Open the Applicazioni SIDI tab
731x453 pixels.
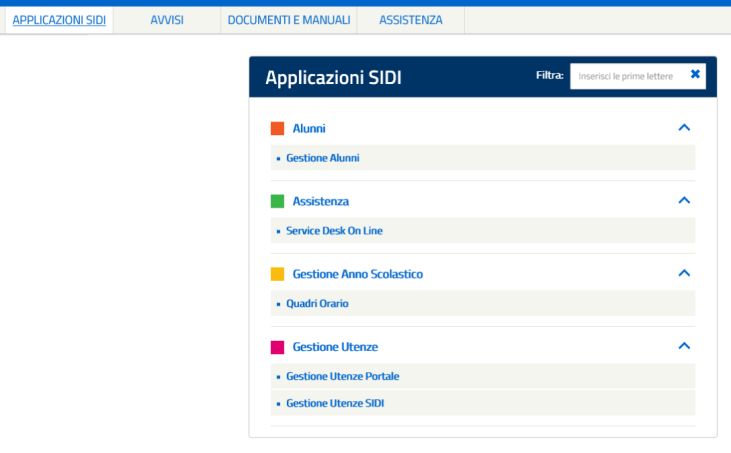click(x=59, y=20)
